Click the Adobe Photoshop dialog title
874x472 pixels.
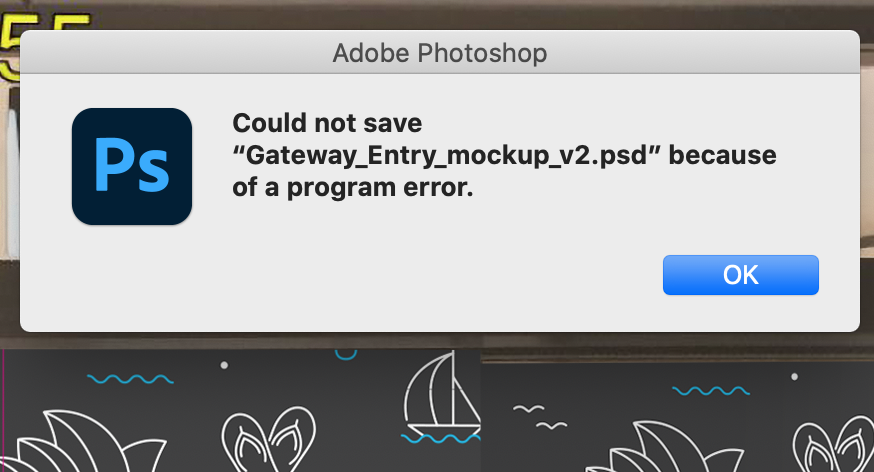pyautogui.click(x=440, y=52)
